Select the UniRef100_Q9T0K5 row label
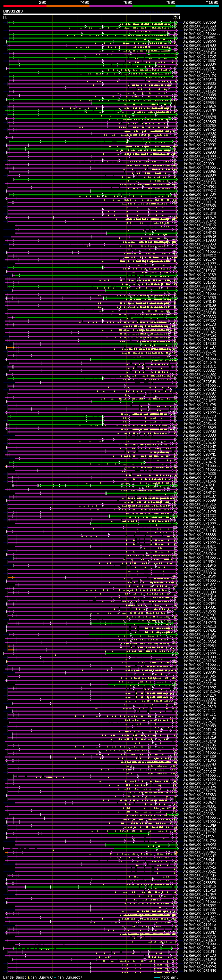 pos(199,129)
